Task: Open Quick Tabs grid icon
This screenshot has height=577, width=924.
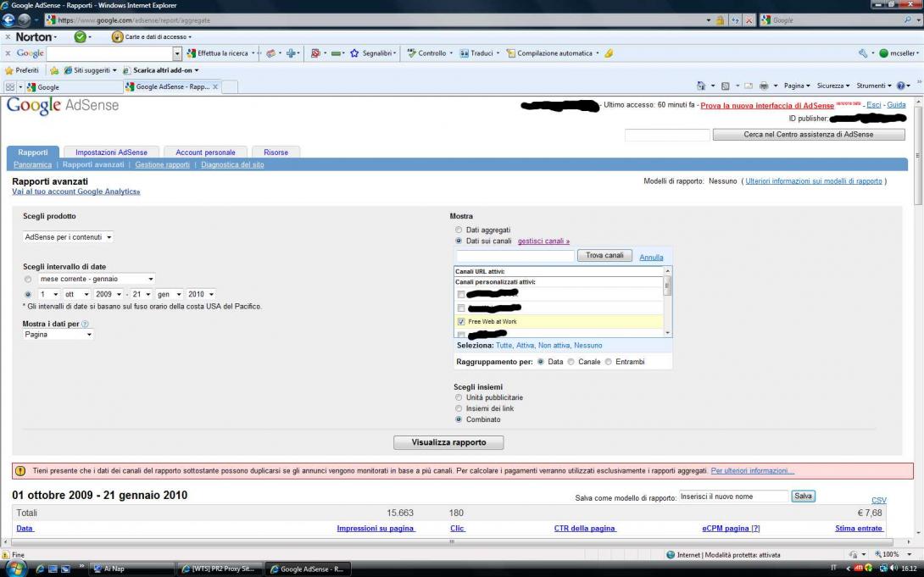Action: [10, 86]
